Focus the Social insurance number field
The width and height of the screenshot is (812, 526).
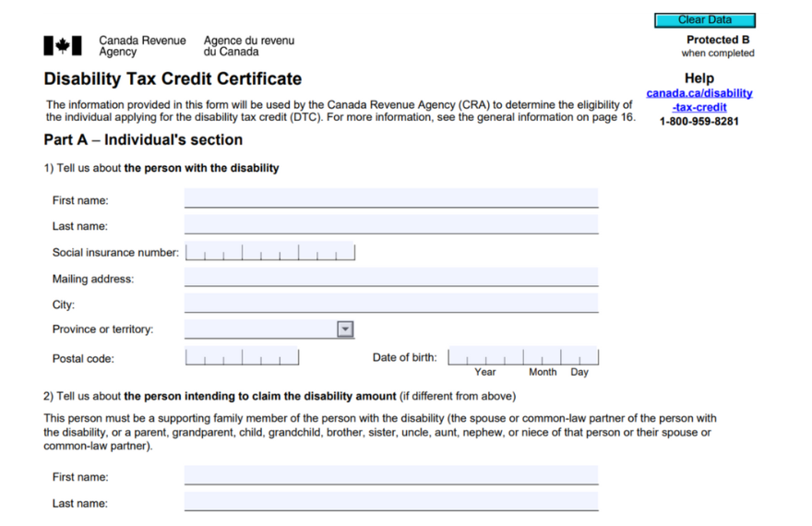click(269, 252)
